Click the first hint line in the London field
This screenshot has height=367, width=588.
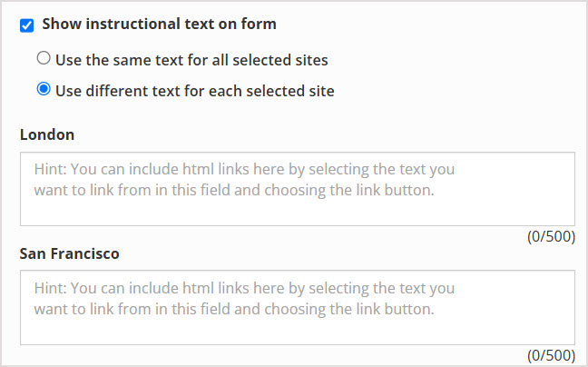pos(244,169)
